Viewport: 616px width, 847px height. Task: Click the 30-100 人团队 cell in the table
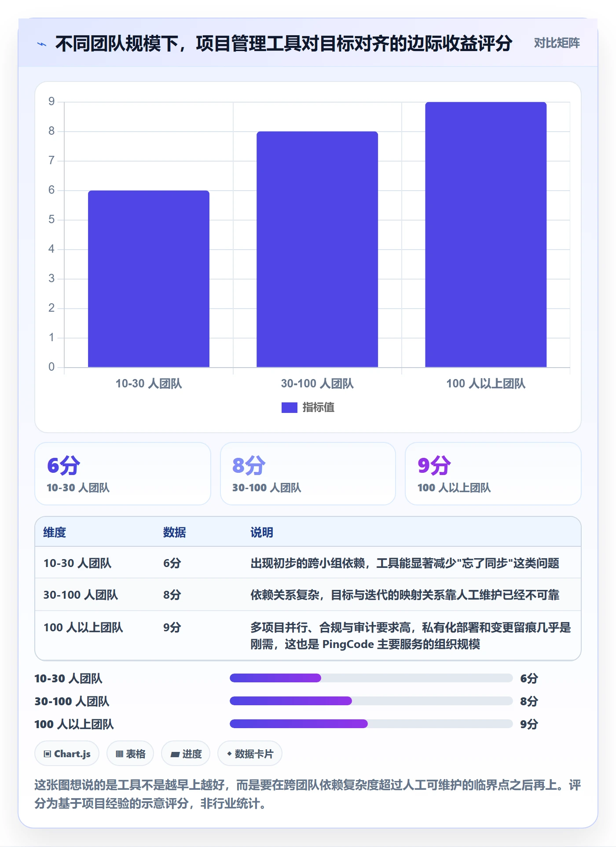(x=81, y=595)
